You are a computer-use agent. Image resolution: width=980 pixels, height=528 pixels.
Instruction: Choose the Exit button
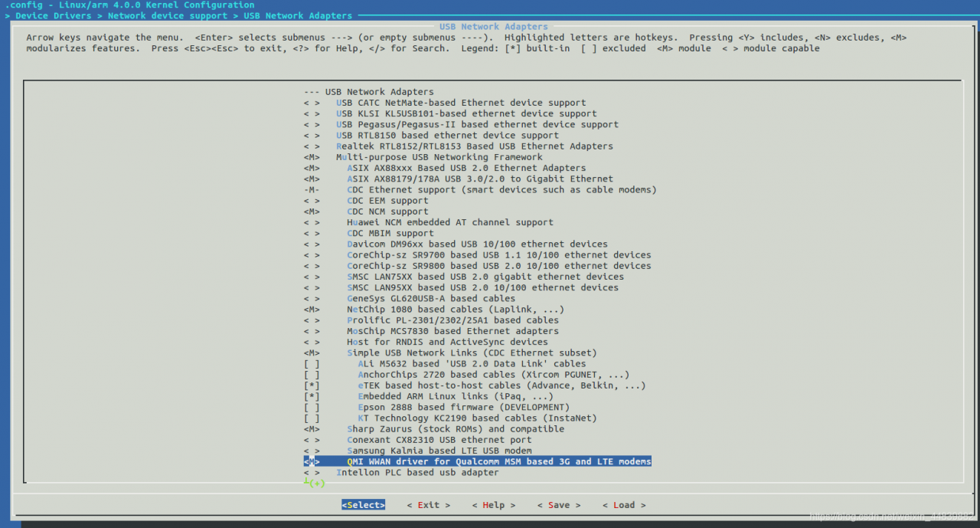(x=429, y=505)
